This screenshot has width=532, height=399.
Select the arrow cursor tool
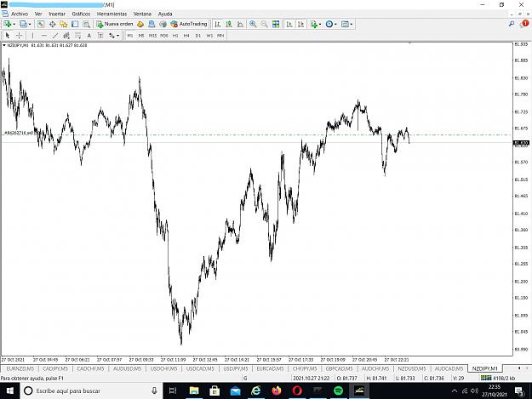8,35
